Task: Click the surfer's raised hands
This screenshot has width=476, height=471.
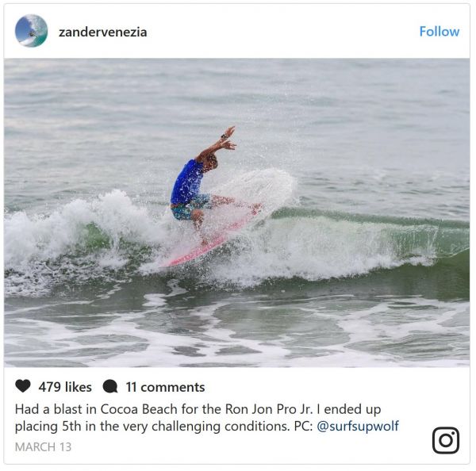Action: [228, 138]
